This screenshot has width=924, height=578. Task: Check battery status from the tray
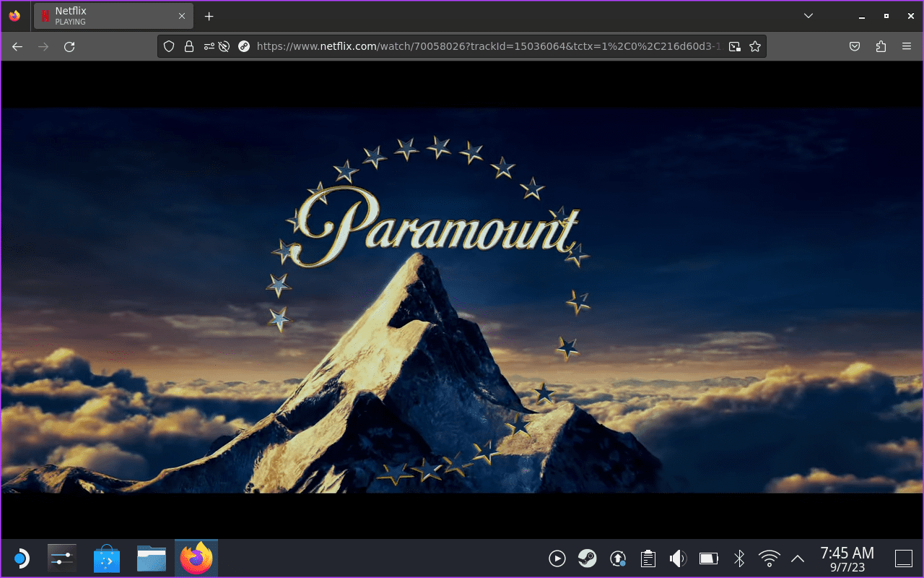[x=709, y=558]
